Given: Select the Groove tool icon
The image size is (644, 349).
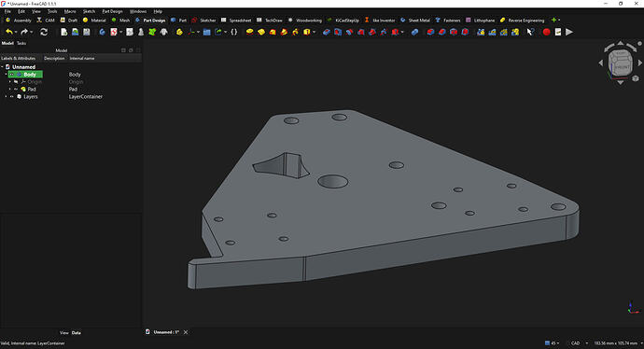Looking at the screenshot, I should [x=349, y=32].
